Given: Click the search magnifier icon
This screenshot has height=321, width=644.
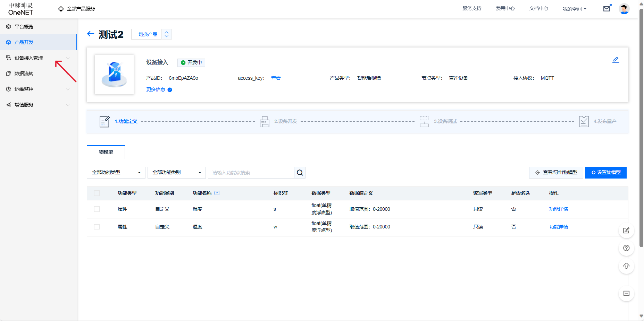Looking at the screenshot, I should [299, 172].
